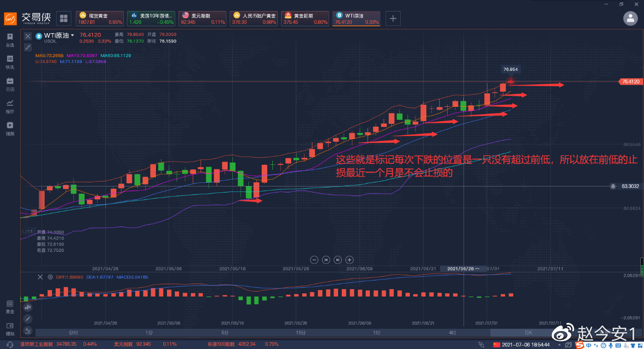Switch to the 美元指数 quote tab

pos(202,18)
